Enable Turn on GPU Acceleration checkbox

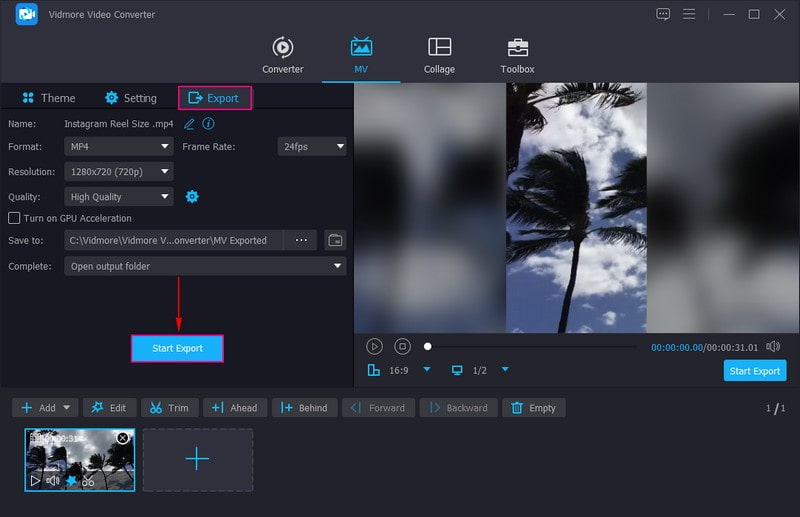[x=14, y=218]
